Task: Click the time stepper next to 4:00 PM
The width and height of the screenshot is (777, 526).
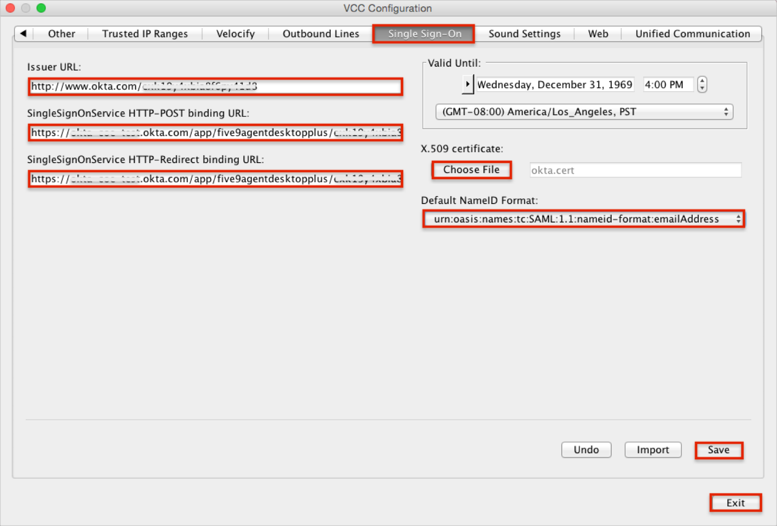Action: pos(702,85)
